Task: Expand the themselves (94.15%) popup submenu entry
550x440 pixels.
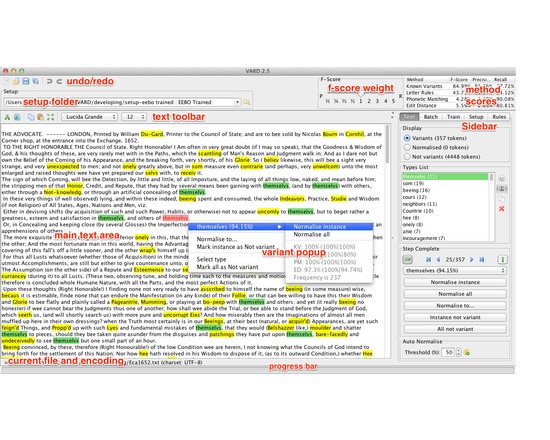Action: (237, 227)
